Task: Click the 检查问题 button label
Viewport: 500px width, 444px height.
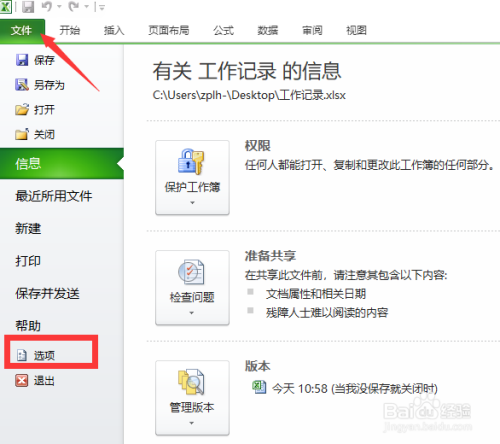Action: click(x=192, y=297)
